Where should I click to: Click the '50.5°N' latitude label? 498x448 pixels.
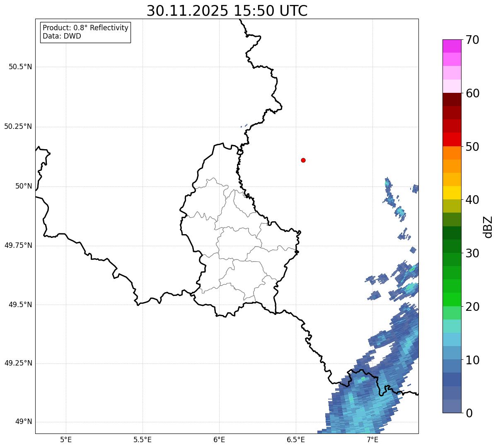point(20,67)
